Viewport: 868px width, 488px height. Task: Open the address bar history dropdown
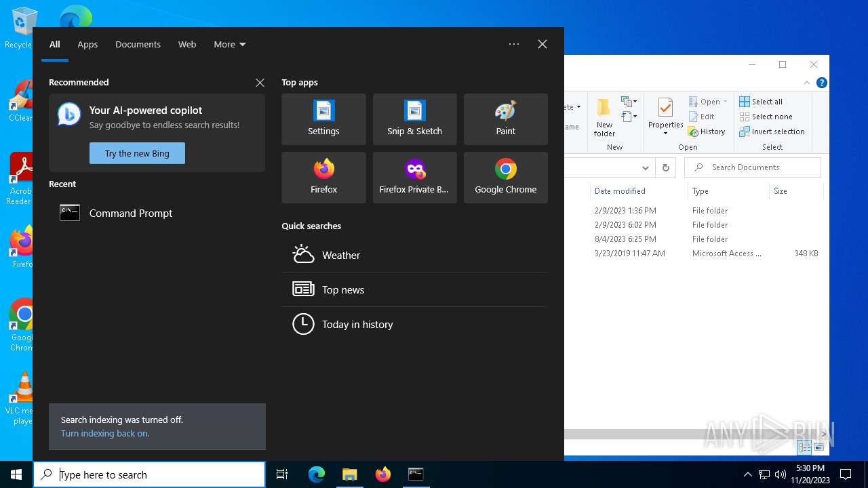click(646, 167)
